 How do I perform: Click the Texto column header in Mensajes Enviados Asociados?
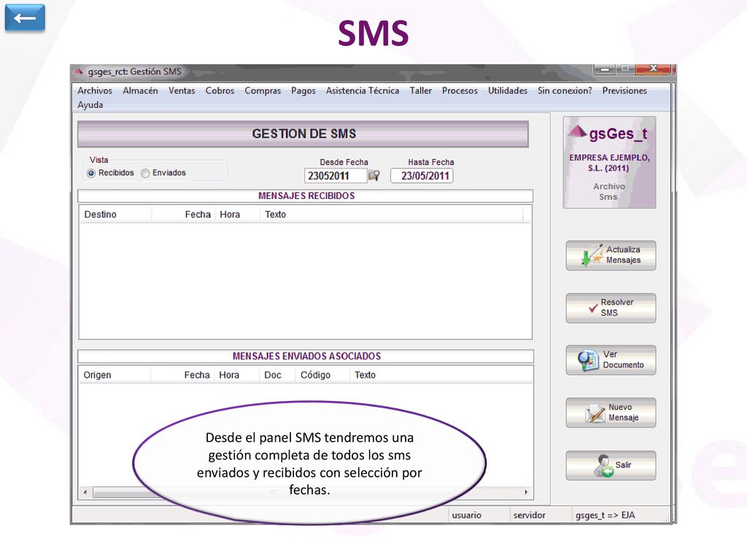tap(441, 375)
